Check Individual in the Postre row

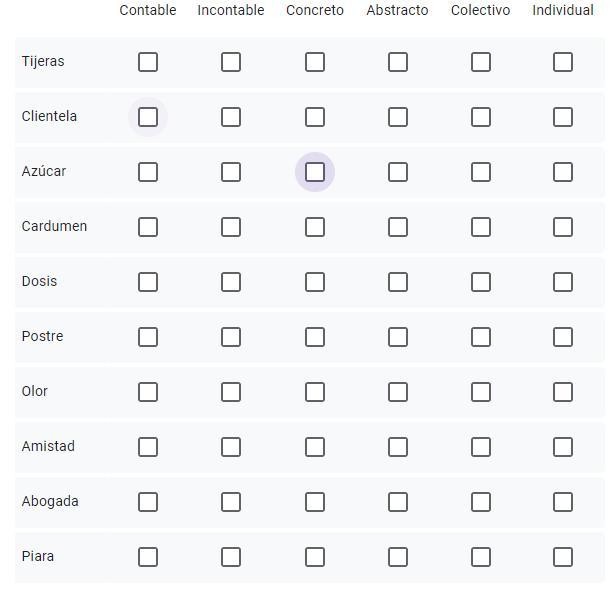coord(563,337)
